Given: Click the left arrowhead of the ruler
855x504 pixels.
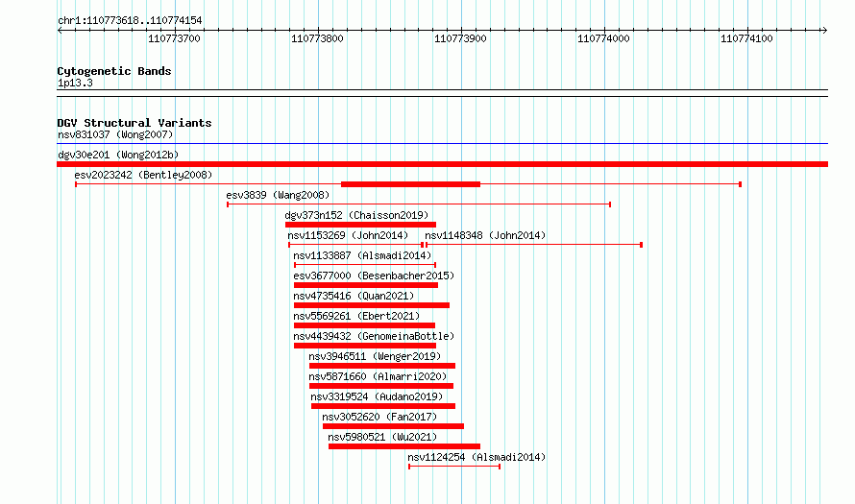Looking at the screenshot, I should [60, 31].
